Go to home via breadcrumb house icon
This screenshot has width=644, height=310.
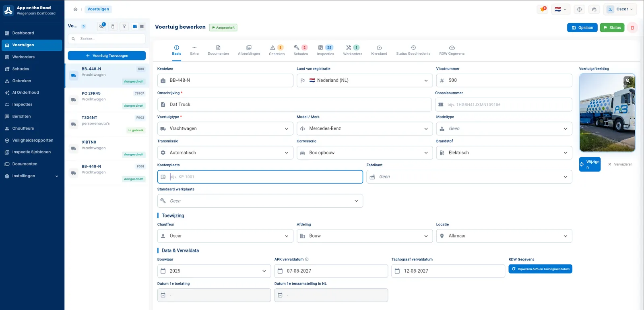(75, 9)
